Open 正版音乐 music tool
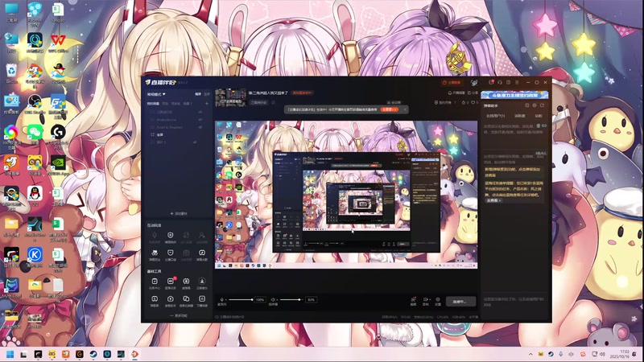 coord(202,284)
